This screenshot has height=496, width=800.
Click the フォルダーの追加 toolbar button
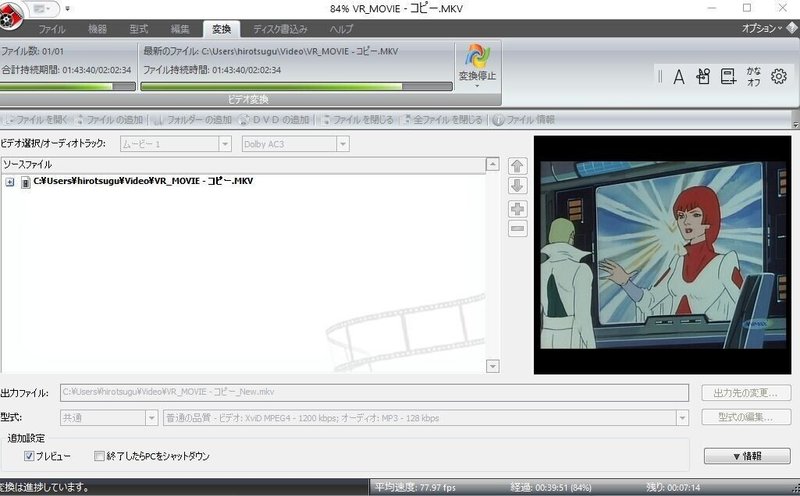pos(193,120)
